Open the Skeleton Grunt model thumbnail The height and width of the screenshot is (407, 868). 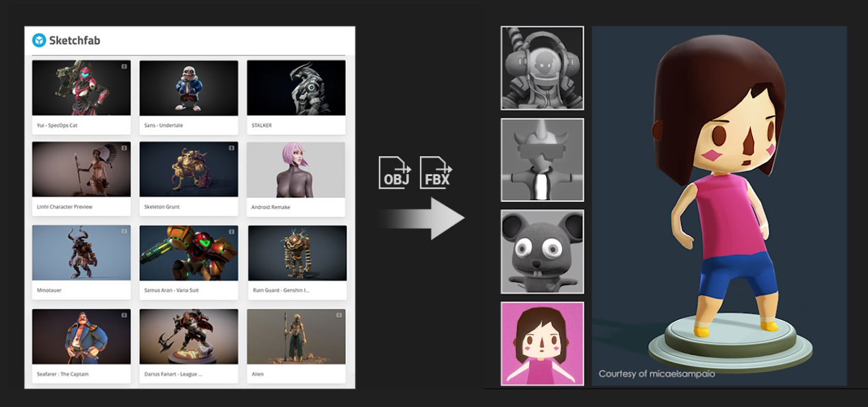coord(189,169)
